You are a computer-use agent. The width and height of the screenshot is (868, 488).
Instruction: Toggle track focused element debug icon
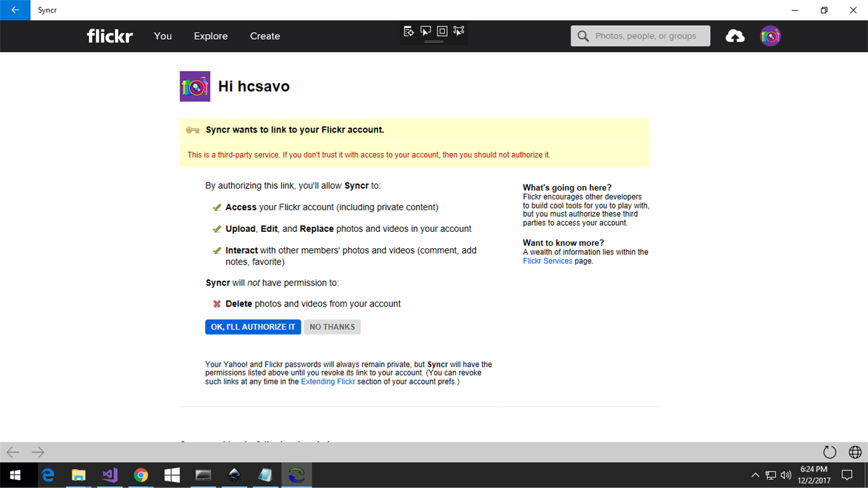[459, 31]
